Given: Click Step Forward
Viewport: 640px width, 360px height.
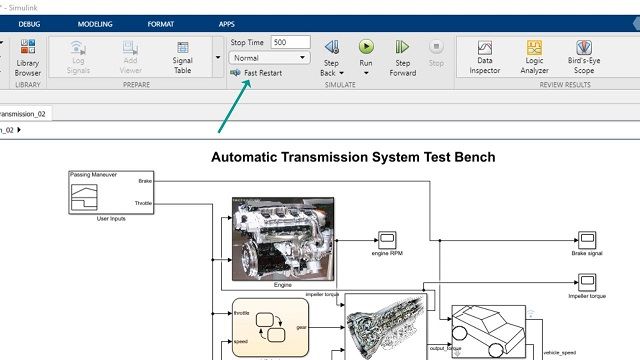Looking at the screenshot, I should 402,58.
